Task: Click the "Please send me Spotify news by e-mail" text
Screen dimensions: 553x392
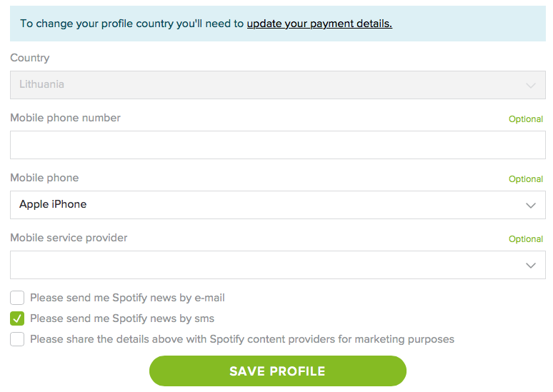Action: point(127,298)
